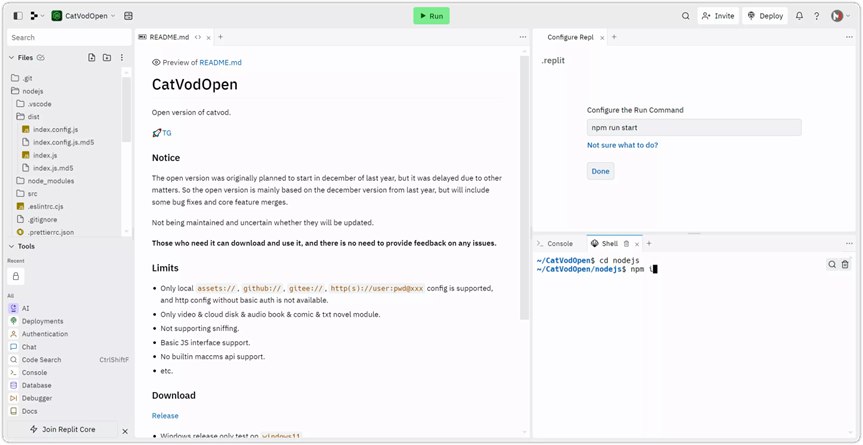Switch to the Console tab
The height and width of the screenshot is (445, 863).
tap(559, 244)
